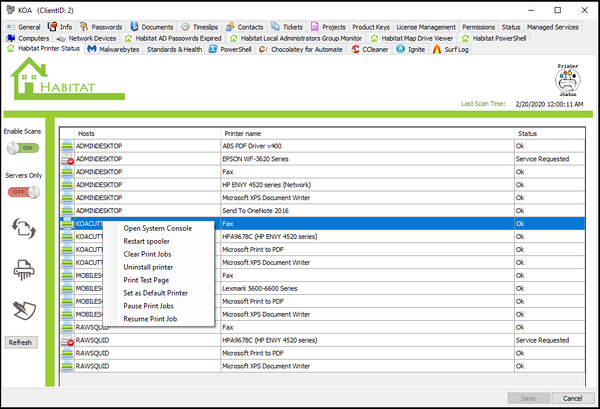600x409 pixels.
Task: Switch to the PowerShell tab
Action: pyautogui.click(x=230, y=49)
